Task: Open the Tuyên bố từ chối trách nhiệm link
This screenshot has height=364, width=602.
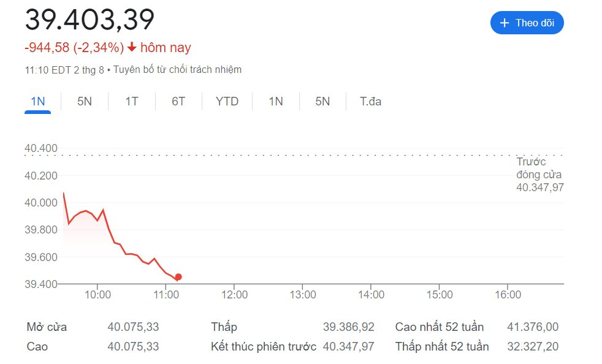Action: click(x=177, y=70)
